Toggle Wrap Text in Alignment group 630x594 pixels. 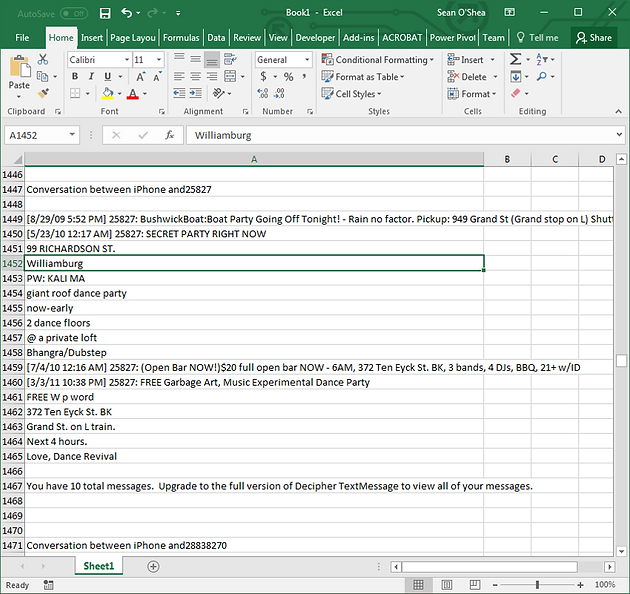tap(230, 59)
